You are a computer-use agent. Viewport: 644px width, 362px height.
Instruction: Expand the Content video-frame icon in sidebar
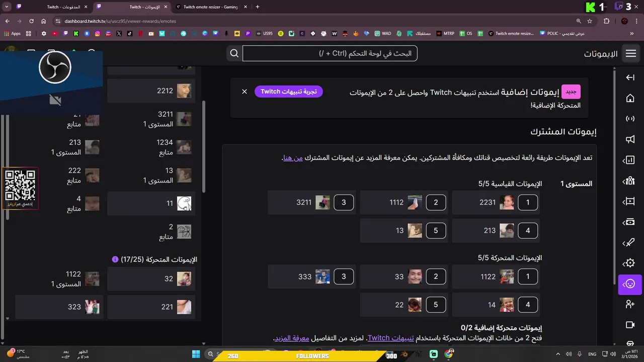629,202
